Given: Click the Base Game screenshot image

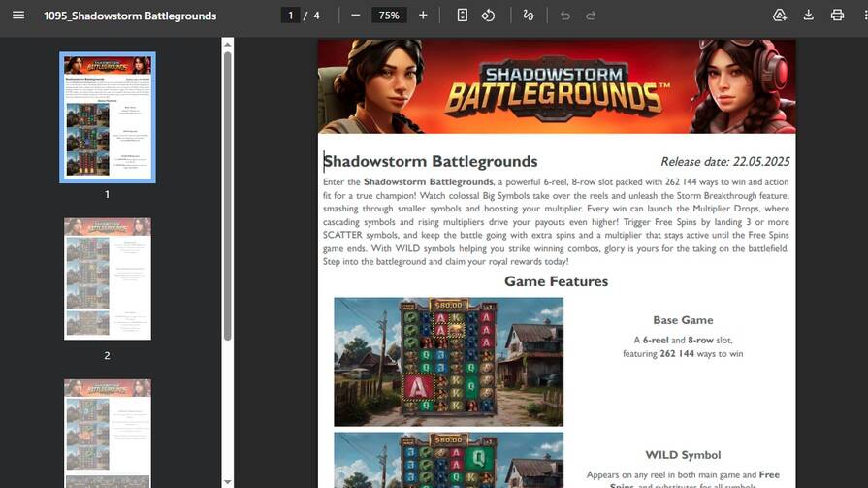Looking at the screenshot, I should tap(448, 362).
